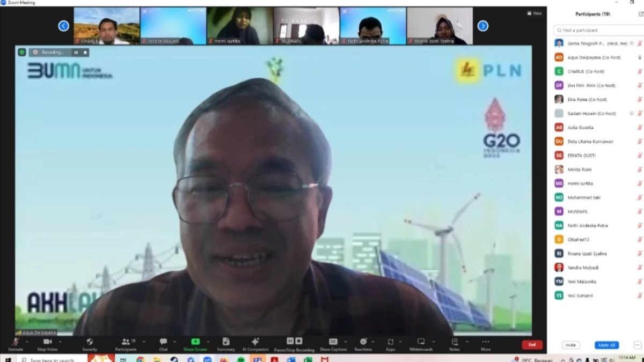The height and width of the screenshot is (362, 644).
Task: Open the Apps panel
Action: coord(390,344)
